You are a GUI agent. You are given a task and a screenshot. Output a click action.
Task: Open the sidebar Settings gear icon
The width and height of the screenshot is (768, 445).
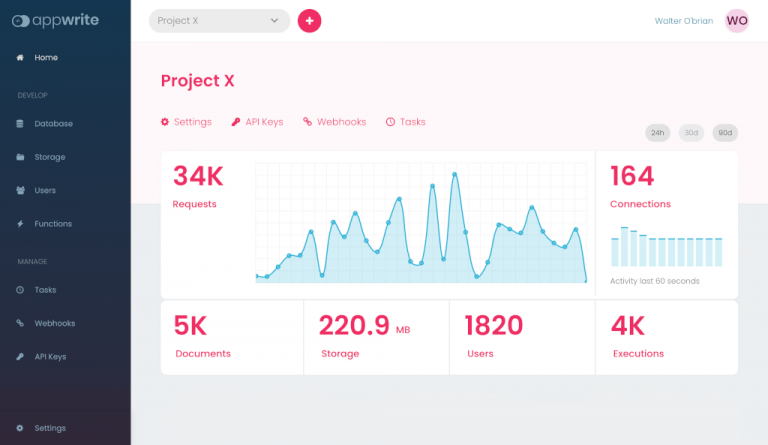pyautogui.click(x=20, y=428)
